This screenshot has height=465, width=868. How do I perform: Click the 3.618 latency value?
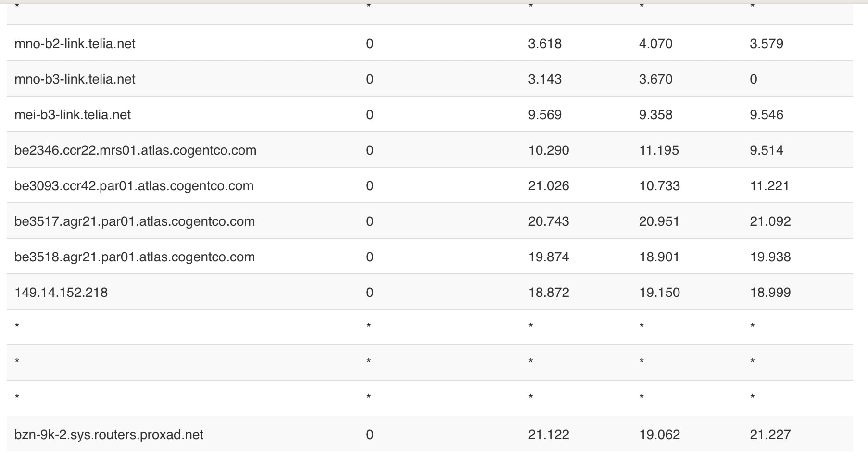point(544,44)
